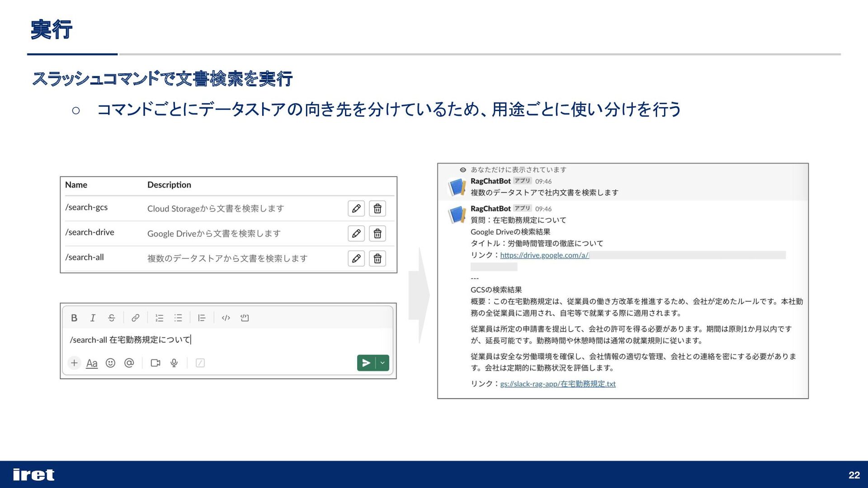Click 'Cloud Storageから文書を検索します' description
Screen dimensions: 868x488
[x=216, y=208]
